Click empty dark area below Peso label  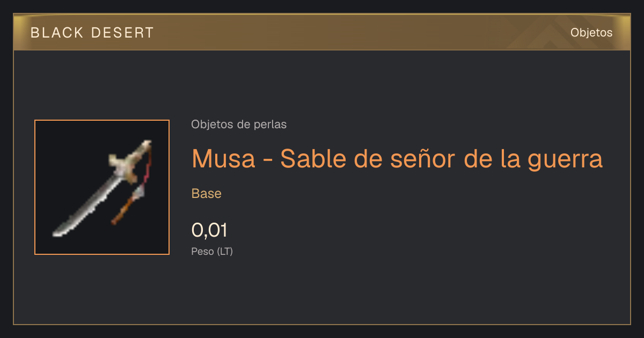pyautogui.click(x=322, y=292)
